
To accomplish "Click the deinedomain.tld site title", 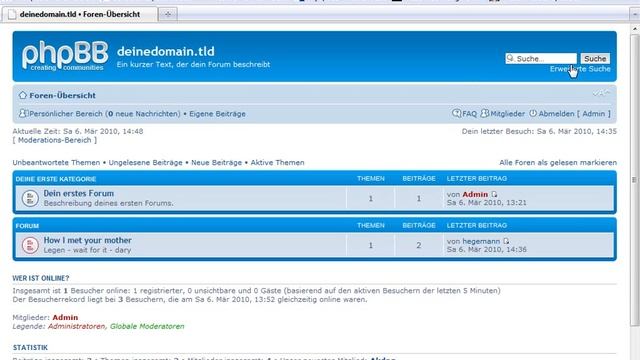I will pos(165,51).
